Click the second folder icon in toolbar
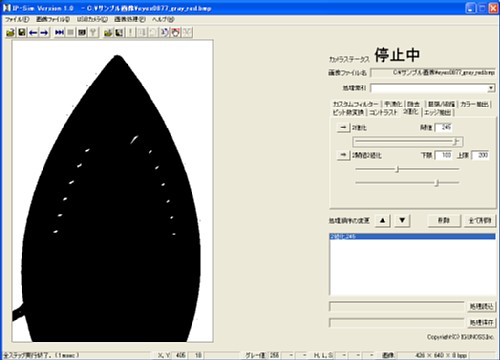This screenshot has width=500, height=360. tap(108, 32)
